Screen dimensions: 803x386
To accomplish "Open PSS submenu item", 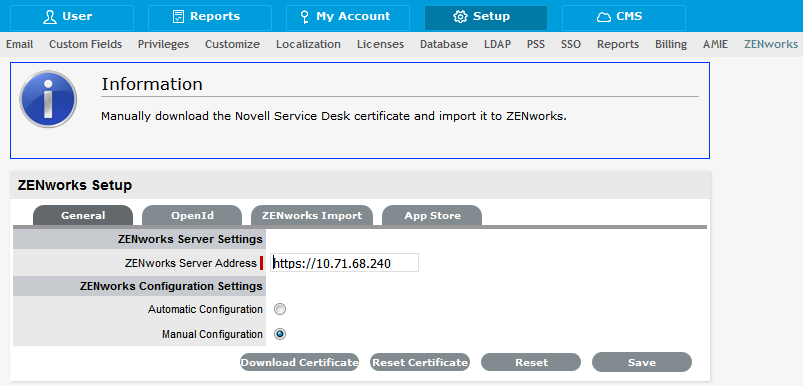I will (x=536, y=45).
